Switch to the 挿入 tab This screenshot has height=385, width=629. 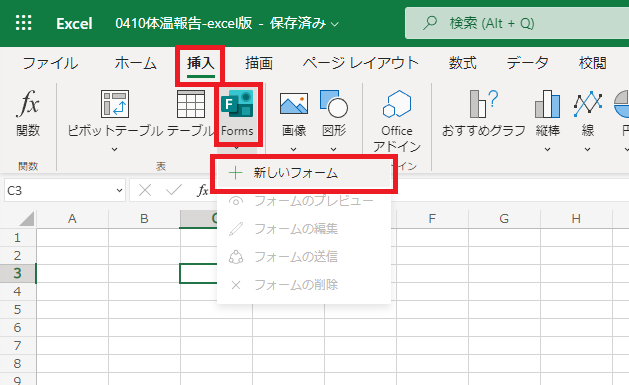click(x=201, y=63)
